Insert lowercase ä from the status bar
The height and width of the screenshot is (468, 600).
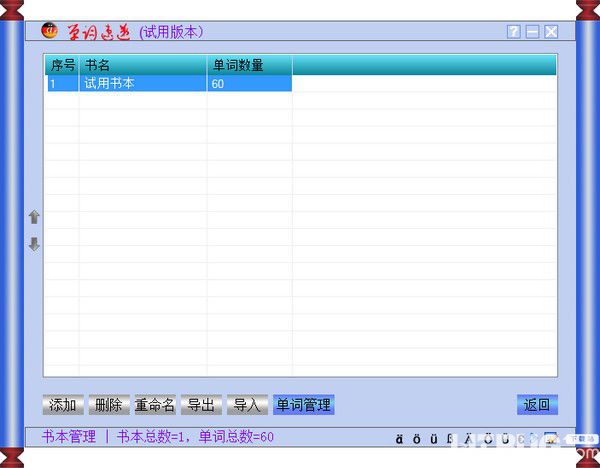coord(399,439)
